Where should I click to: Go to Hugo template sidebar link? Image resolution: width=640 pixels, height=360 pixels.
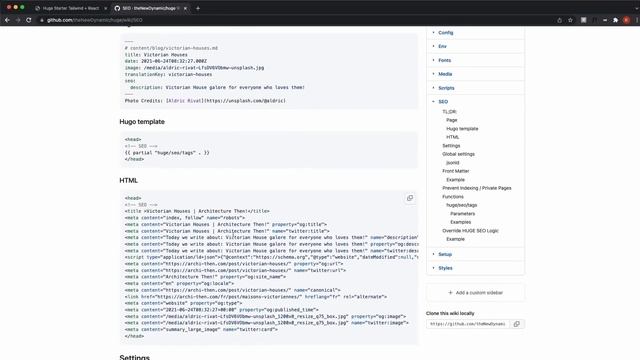[462, 129]
